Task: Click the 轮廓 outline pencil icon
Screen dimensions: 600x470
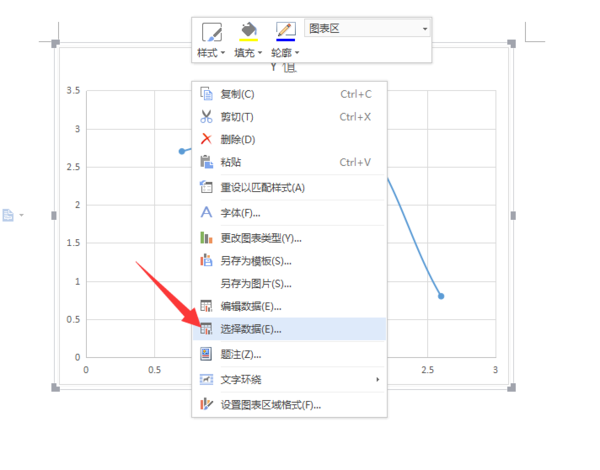Action: 285,29
